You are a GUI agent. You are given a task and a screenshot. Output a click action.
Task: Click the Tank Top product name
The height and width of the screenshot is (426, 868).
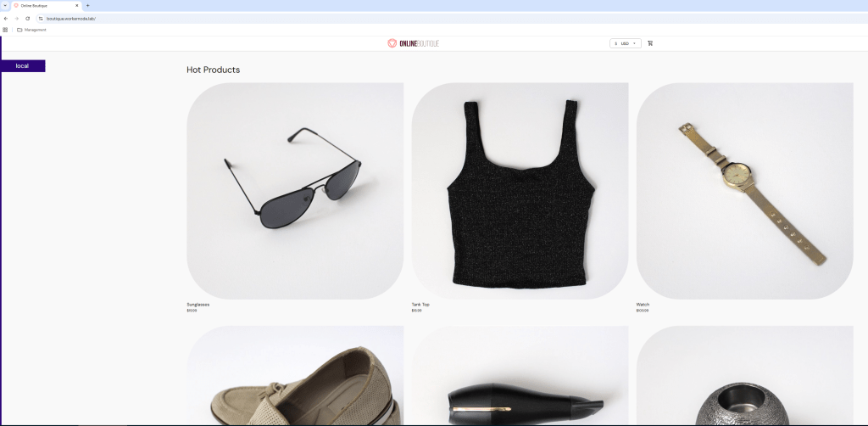click(x=420, y=304)
